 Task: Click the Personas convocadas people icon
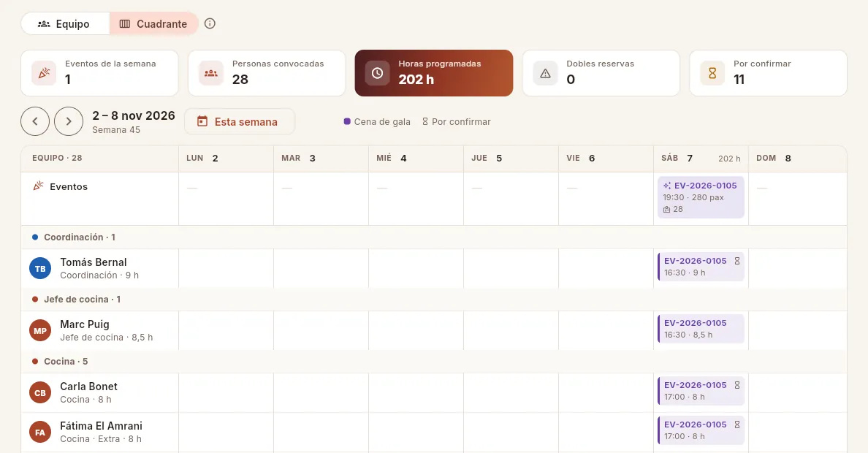pos(211,73)
